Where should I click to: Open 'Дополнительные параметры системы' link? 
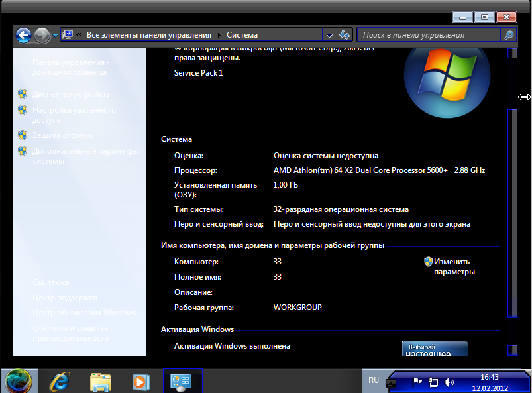(85, 156)
